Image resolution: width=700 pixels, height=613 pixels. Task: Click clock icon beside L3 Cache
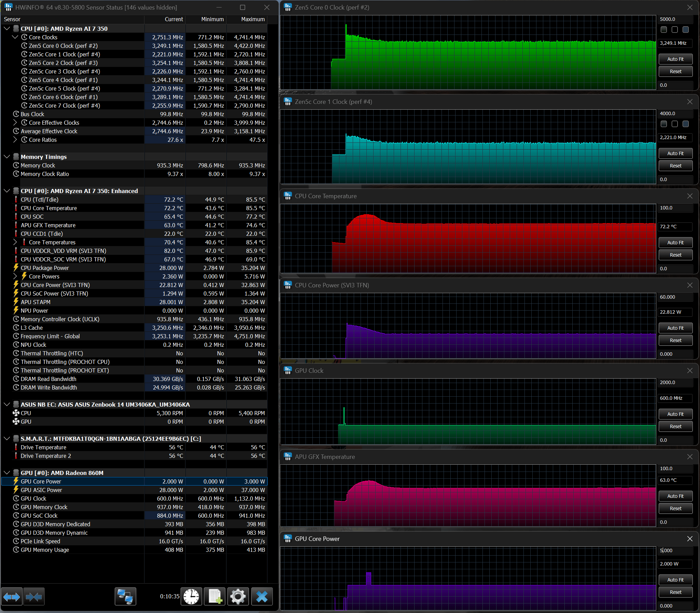[x=16, y=327]
